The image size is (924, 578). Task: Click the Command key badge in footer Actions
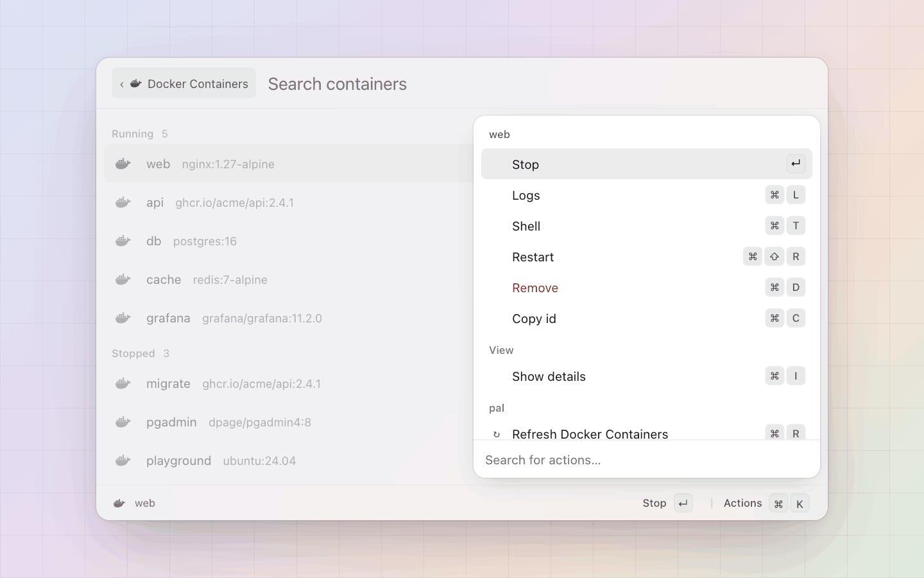coord(778,504)
